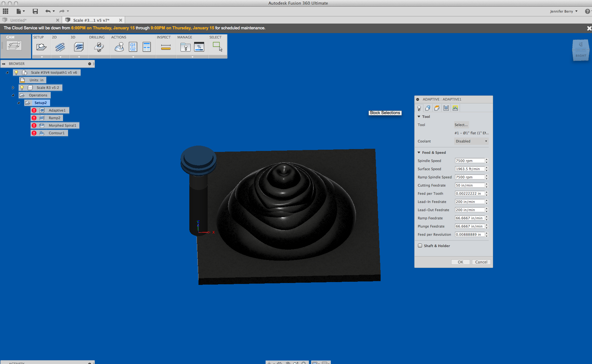Increase Surface Speed with stepper up arrow

pyautogui.click(x=486, y=168)
